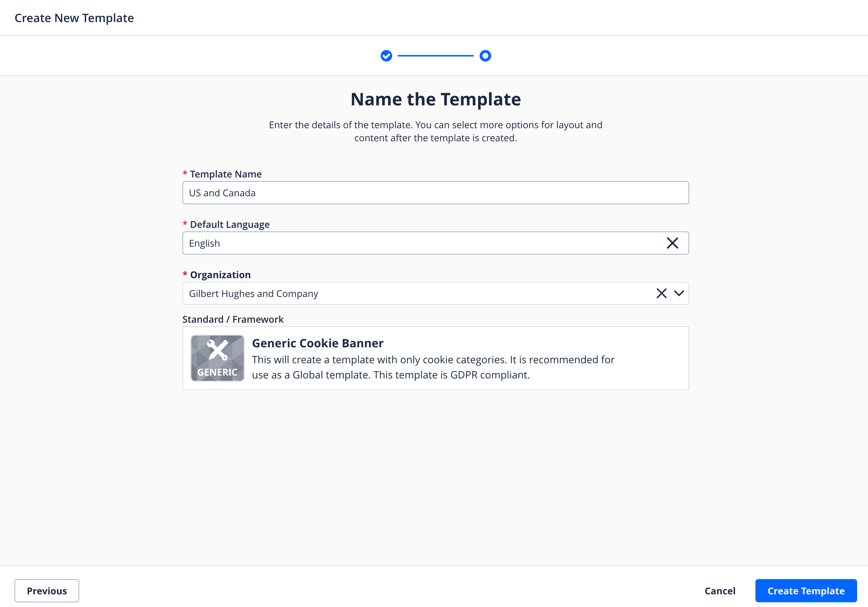
Task: Click into the Template Name field
Action: [435, 193]
